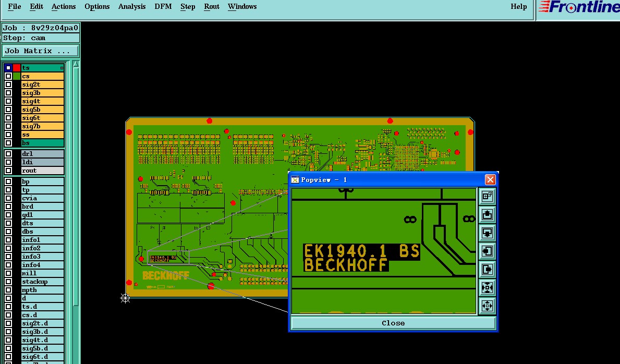Select the sig6t layer name

click(43, 118)
